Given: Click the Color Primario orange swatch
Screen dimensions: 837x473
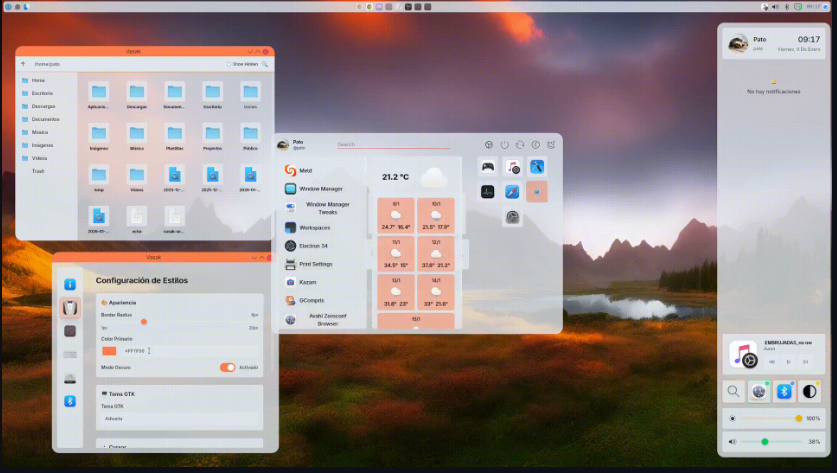Looking at the screenshot, I should click(109, 351).
